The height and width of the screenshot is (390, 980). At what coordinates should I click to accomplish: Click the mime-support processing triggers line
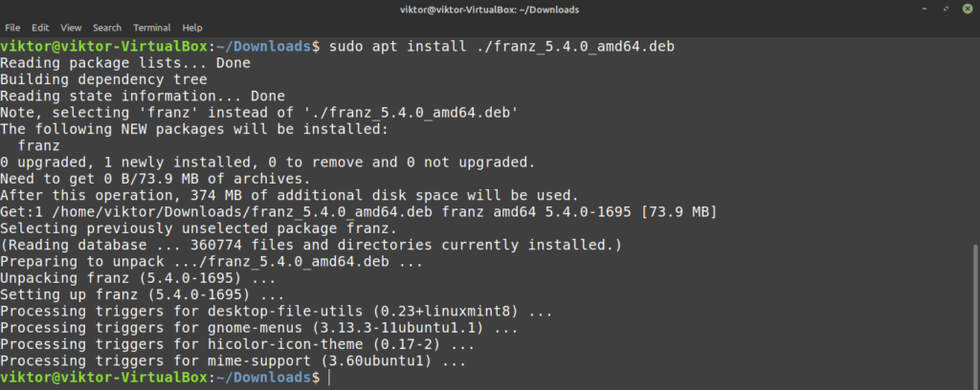[x=234, y=361]
